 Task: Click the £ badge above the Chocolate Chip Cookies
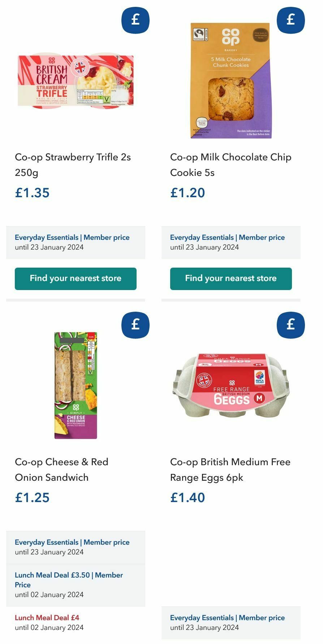click(x=291, y=21)
